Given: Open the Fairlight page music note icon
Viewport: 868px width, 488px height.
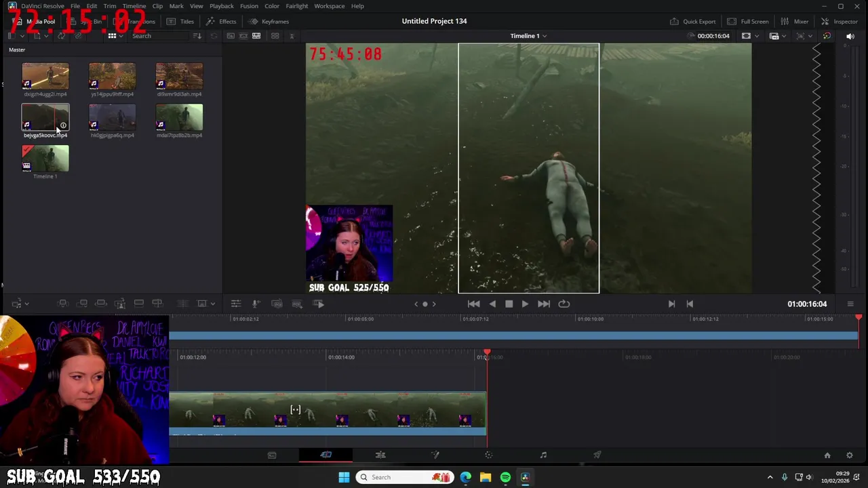Looking at the screenshot, I should coord(543,455).
